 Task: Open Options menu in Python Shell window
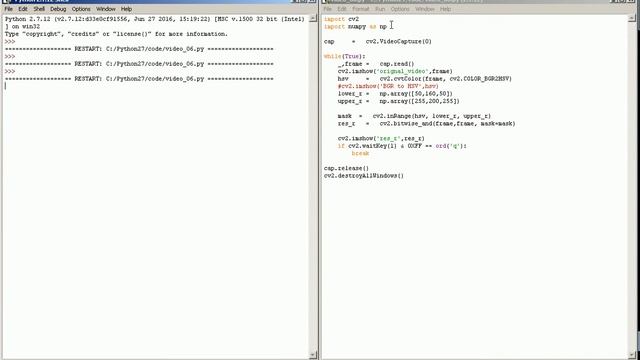pyautogui.click(x=81, y=9)
